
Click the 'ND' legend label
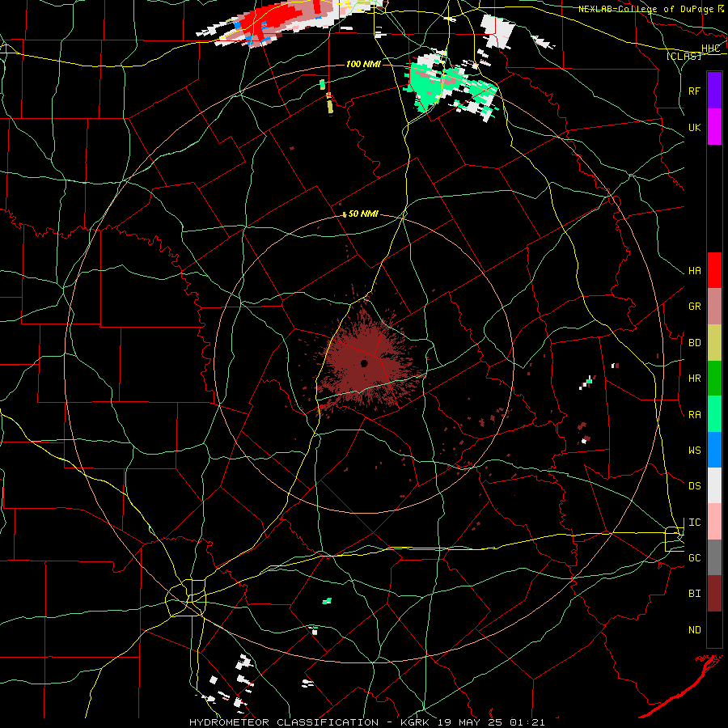[694, 630]
